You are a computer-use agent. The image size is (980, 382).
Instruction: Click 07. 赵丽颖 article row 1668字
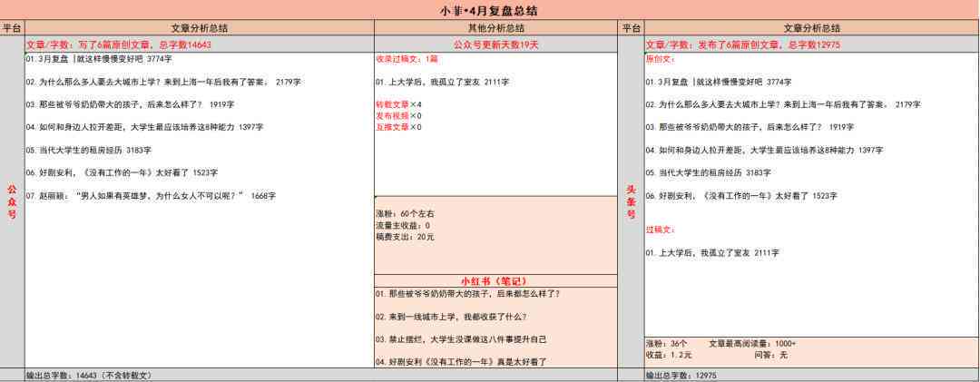pos(151,196)
